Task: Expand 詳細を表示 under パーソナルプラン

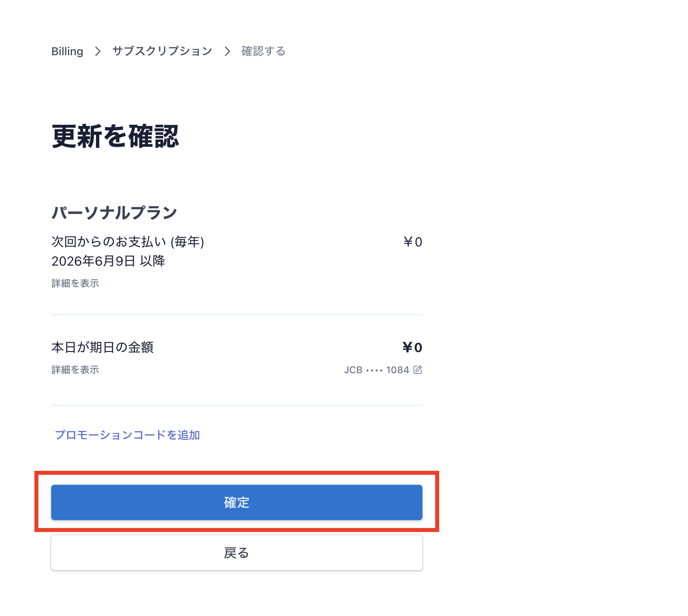Action: coord(75,283)
